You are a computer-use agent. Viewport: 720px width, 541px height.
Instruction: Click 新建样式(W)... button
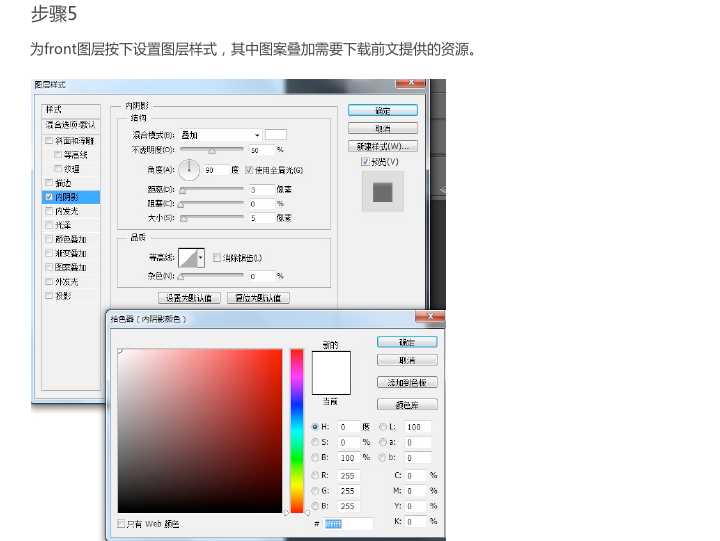pos(382,146)
